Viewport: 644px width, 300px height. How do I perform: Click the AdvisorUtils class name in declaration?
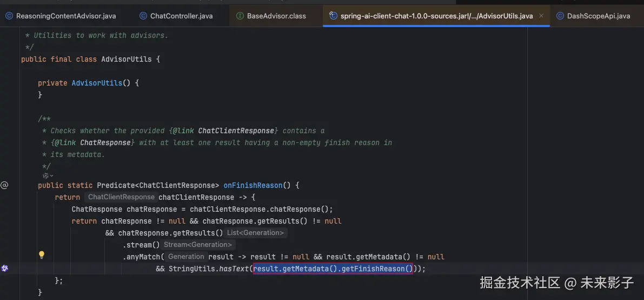(126, 59)
